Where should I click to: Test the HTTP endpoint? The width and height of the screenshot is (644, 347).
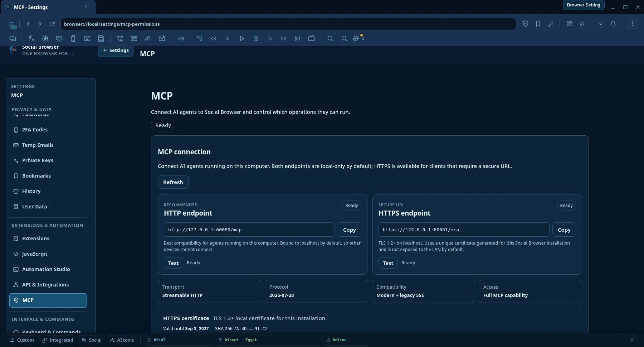pos(174,263)
